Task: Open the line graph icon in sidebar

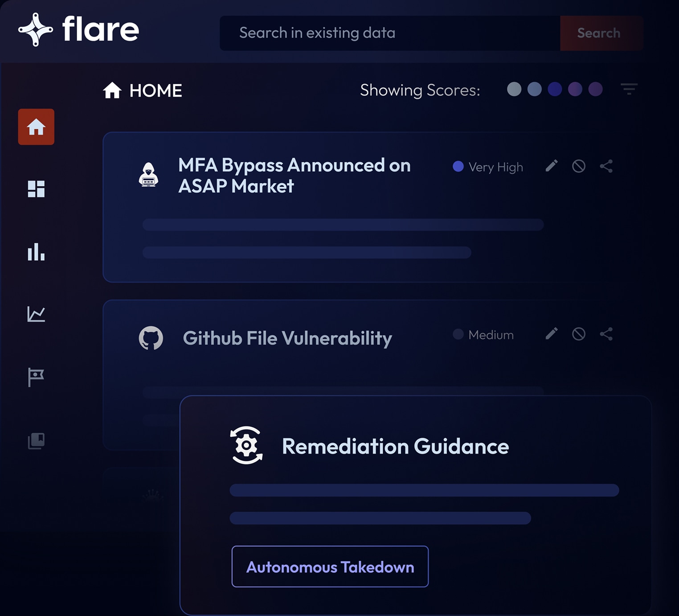Action: tap(36, 314)
